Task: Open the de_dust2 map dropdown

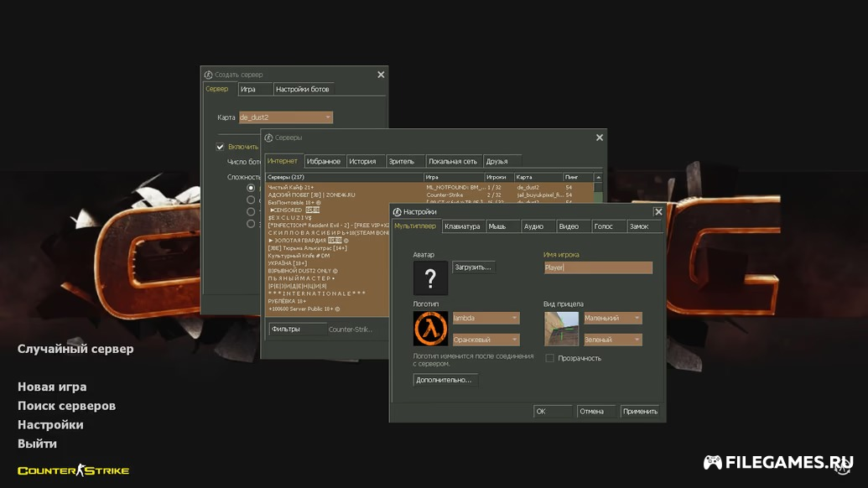Action: point(286,117)
